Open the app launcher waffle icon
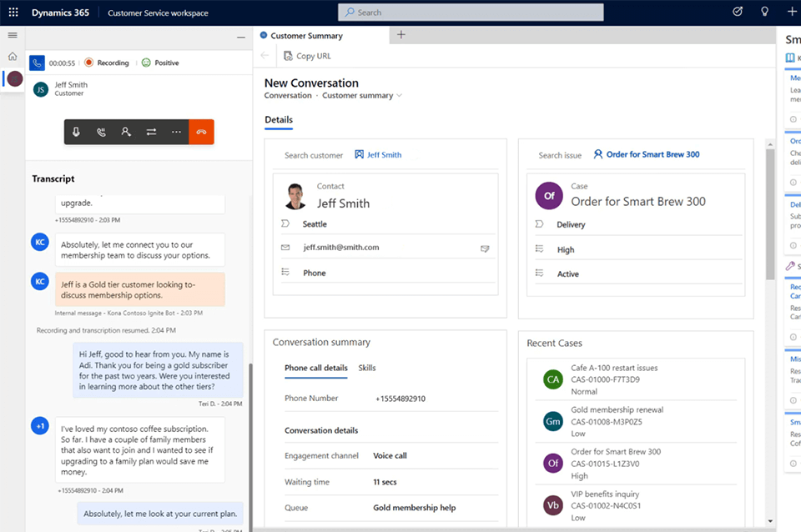The width and height of the screenshot is (801, 532). click(13, 13)
